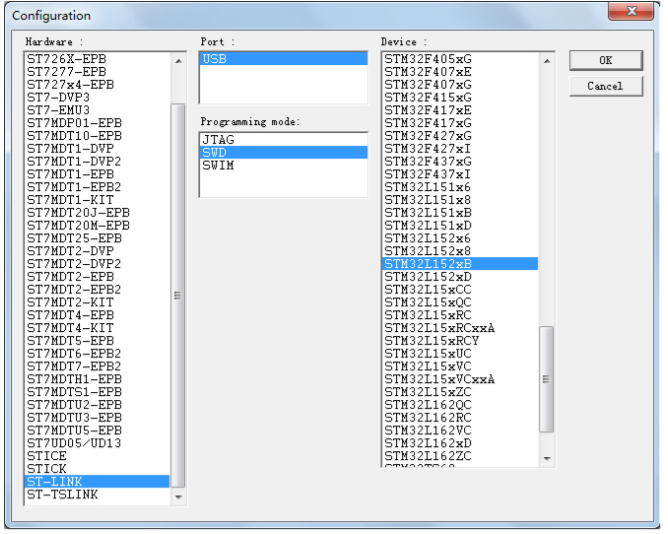Select ST727x4-EPB hardware
The width and height of the screenshot is (668, 534).
(x=98, y=84)
